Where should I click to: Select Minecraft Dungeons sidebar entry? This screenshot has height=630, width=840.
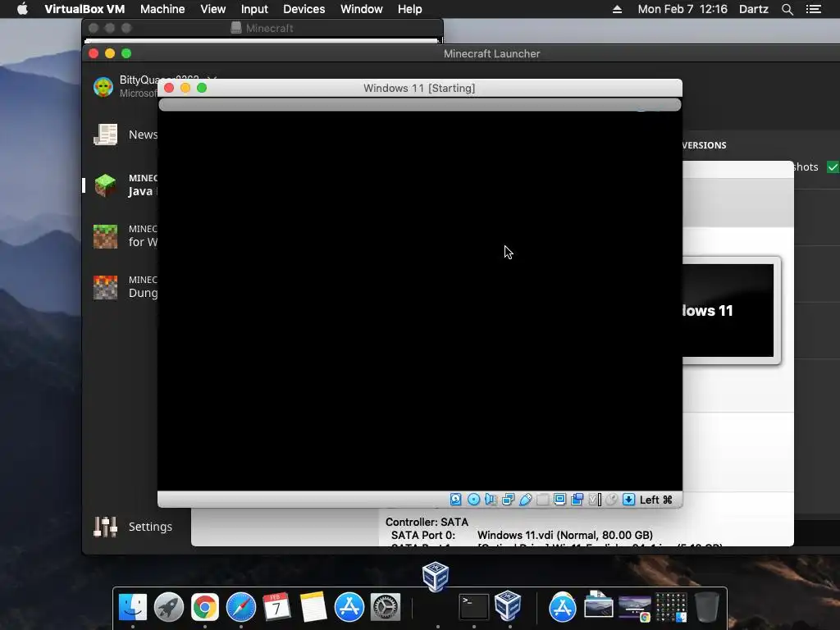[126, 286]
